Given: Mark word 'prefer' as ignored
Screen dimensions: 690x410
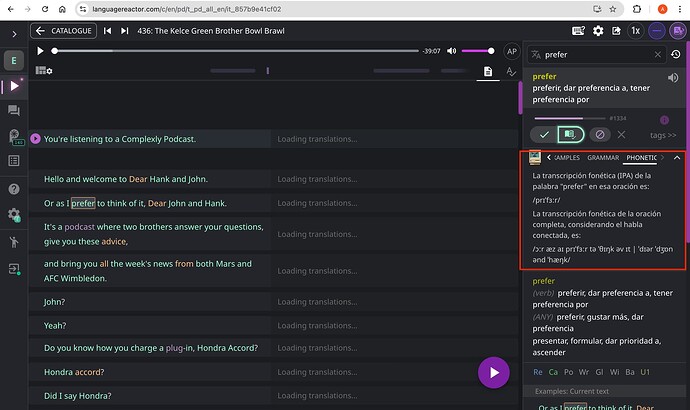Looking at the screenshot, I should point(599,134).
